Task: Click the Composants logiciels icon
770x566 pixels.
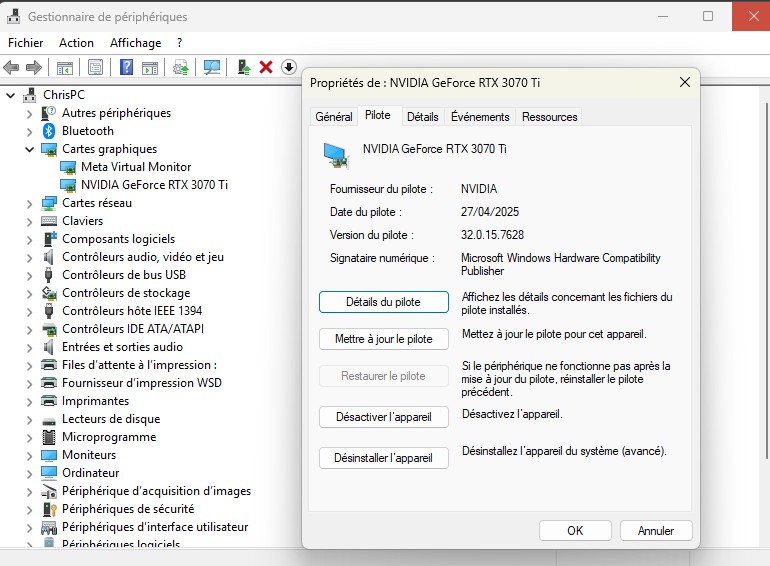Action: coord(49,239)
